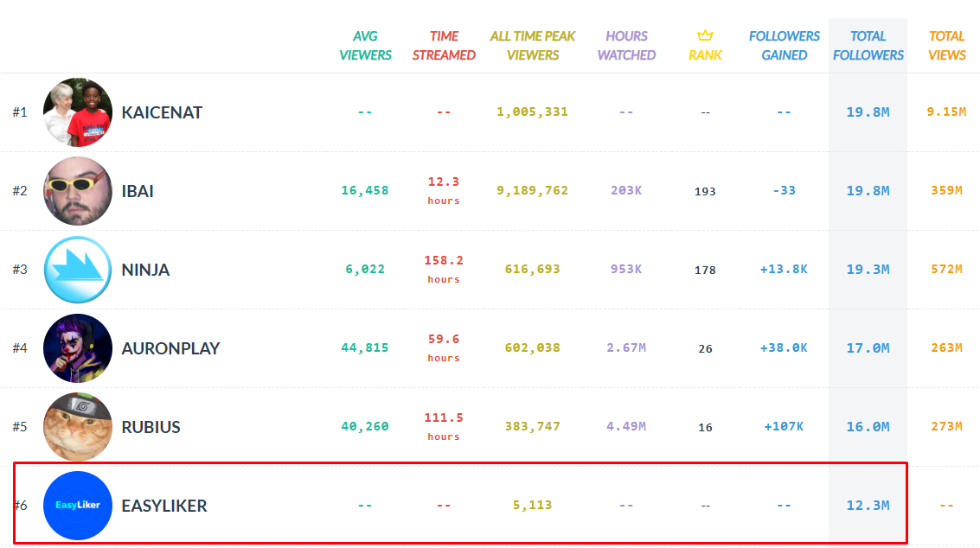This screenshot has width=980, height=548.
Task: Select Rubius's total views 273M
Action: pos(947,427)
